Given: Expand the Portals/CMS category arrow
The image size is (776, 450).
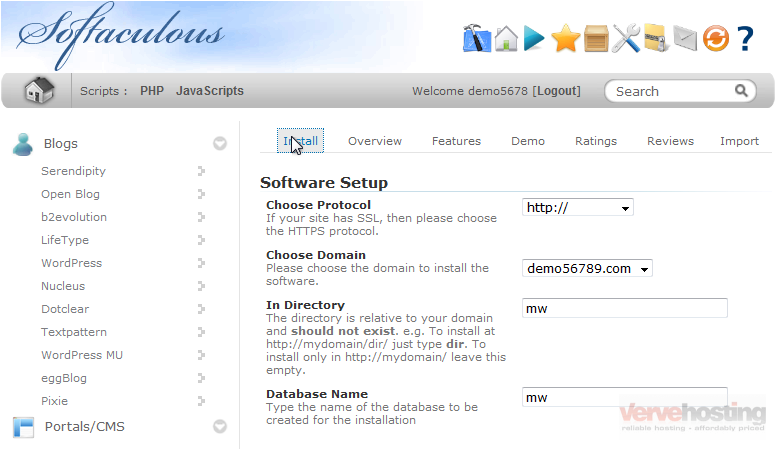Looking at the screenshot, I should tap(220, 426).
